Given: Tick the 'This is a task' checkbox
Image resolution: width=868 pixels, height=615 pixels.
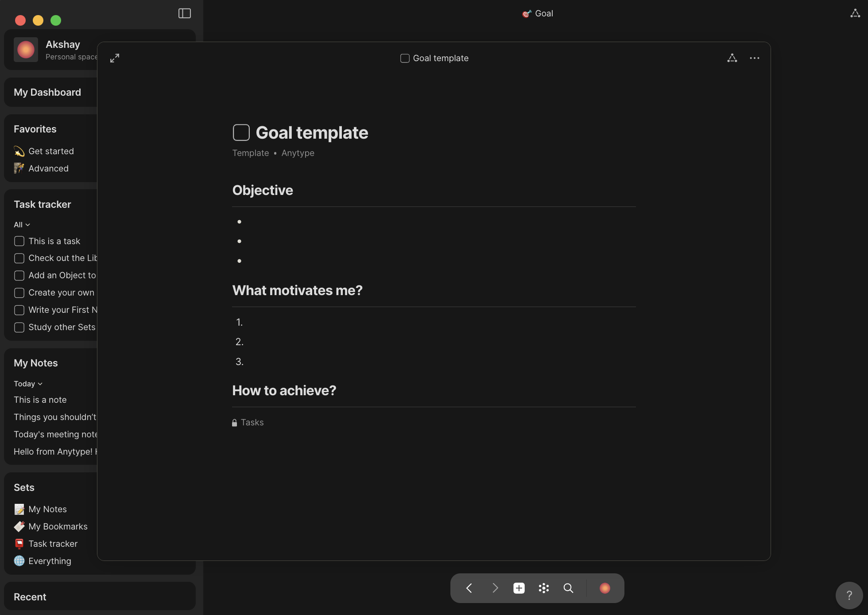Looking at the screenshot, I should pos(19,241).
